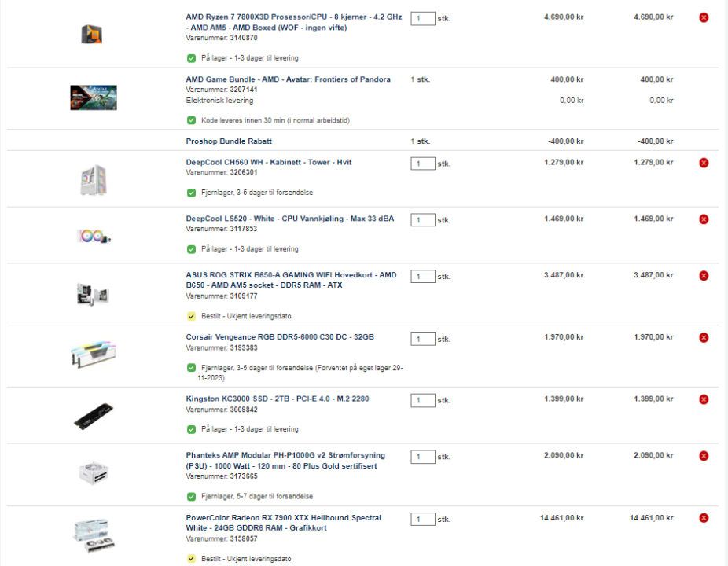
Task: Delete DeepCool LS520 cooler from cart
Action: [x=704, y=219]
